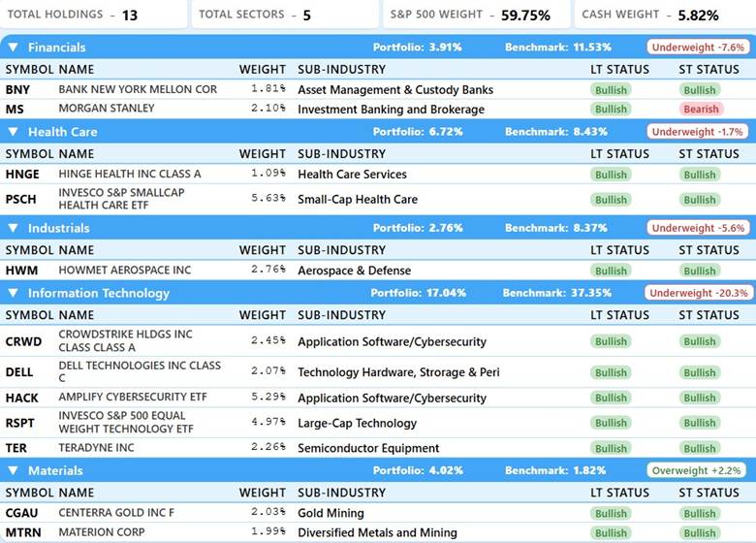This screenshot has height=543, width=756.
Task: Click Financials Underweight -7.6% badge
Action: click(698, 48)
